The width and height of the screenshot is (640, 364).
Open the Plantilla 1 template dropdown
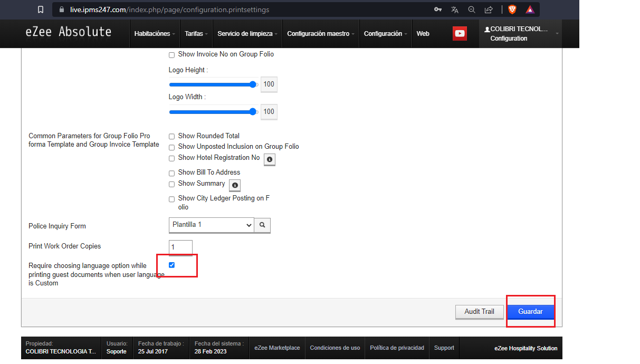[x=212, y=225]
